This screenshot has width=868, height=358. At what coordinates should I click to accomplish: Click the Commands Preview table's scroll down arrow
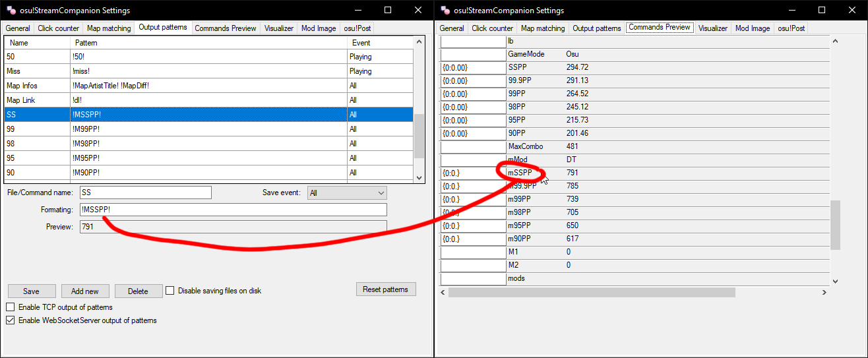point(835,280)
